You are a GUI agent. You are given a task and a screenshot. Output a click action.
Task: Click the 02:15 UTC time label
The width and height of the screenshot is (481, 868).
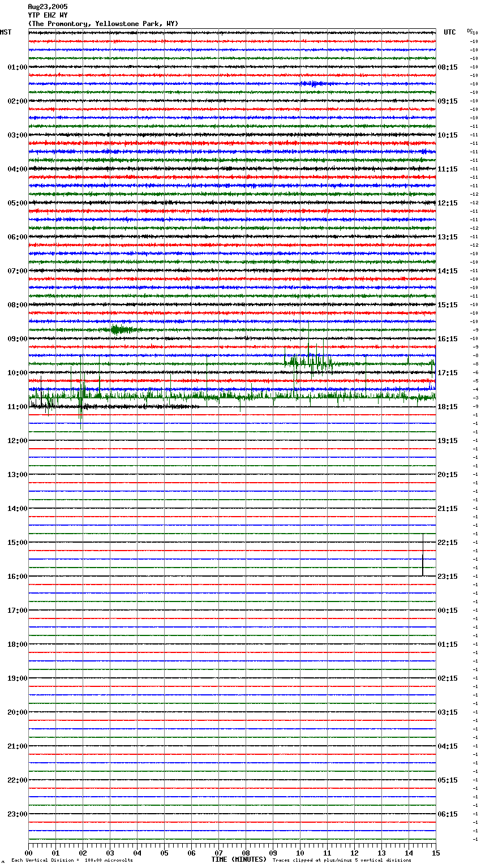[x=448, y=678]
